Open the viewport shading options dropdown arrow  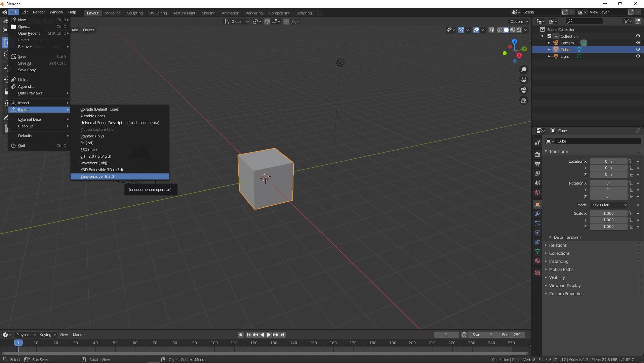(526, 30)
